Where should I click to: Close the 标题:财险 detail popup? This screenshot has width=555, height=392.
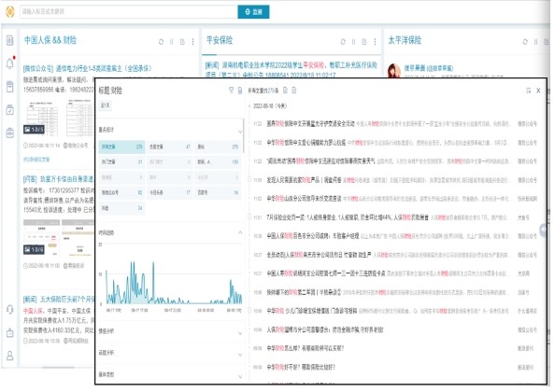[x=538, y=91]
